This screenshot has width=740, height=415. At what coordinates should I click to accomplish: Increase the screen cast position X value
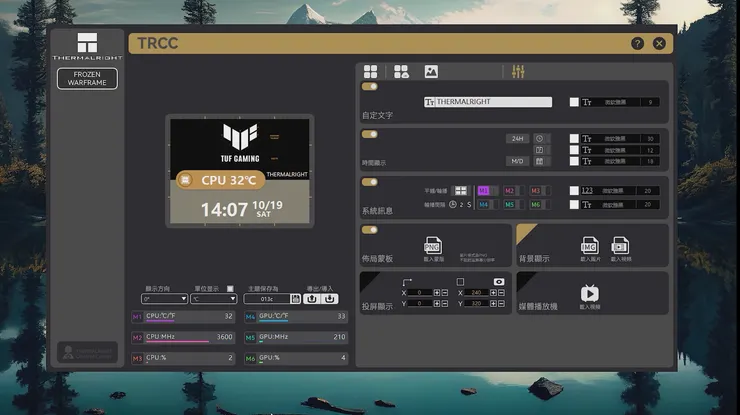click(x=437, y=293)
